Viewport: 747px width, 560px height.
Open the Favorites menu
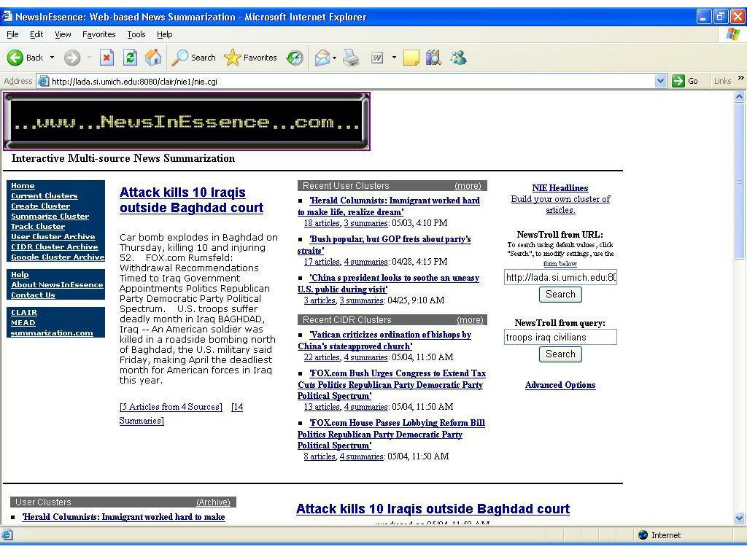point(98,34)
